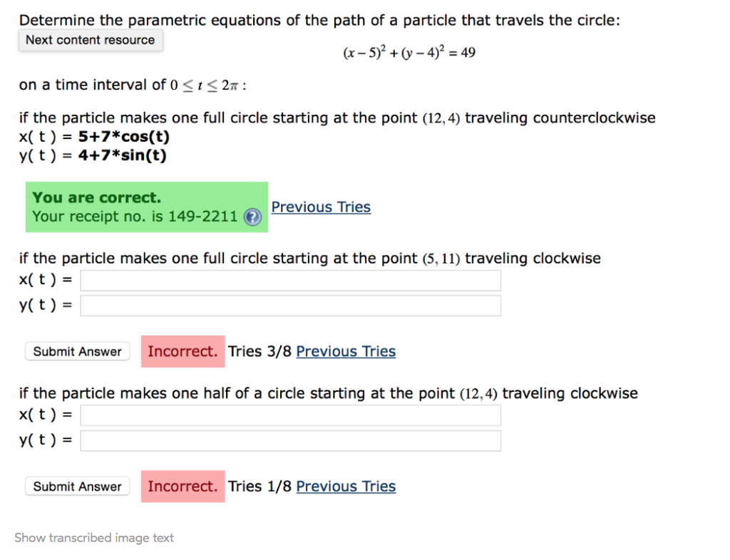Click the x(t) field for the clockwise circle

(290, 280)
